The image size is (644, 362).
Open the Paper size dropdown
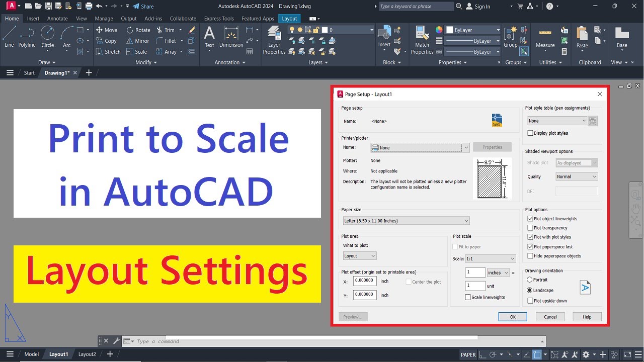click(406, 221)
